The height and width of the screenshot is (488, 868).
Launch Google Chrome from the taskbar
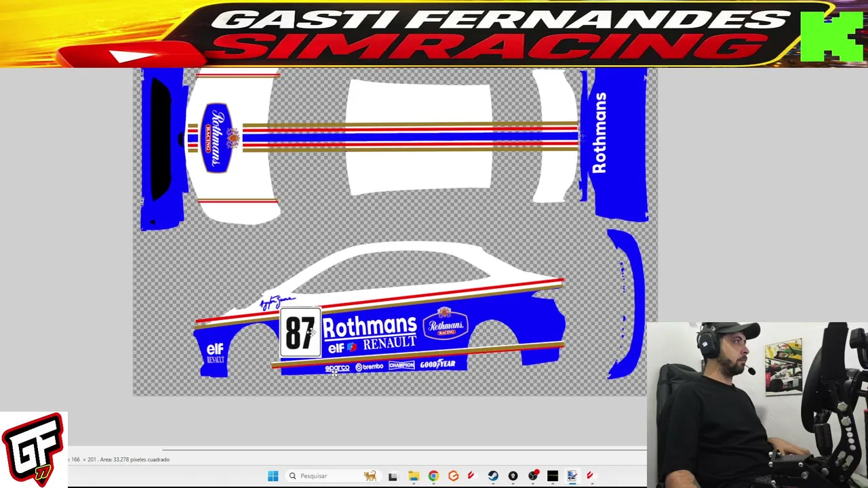click(433, 476)
